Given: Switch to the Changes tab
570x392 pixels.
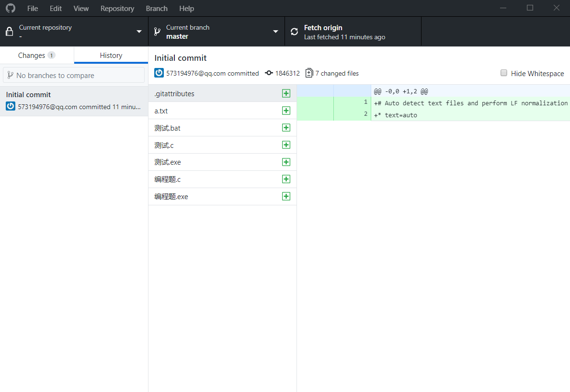Looking at the screenshot, I should click(x=36, y=56).
